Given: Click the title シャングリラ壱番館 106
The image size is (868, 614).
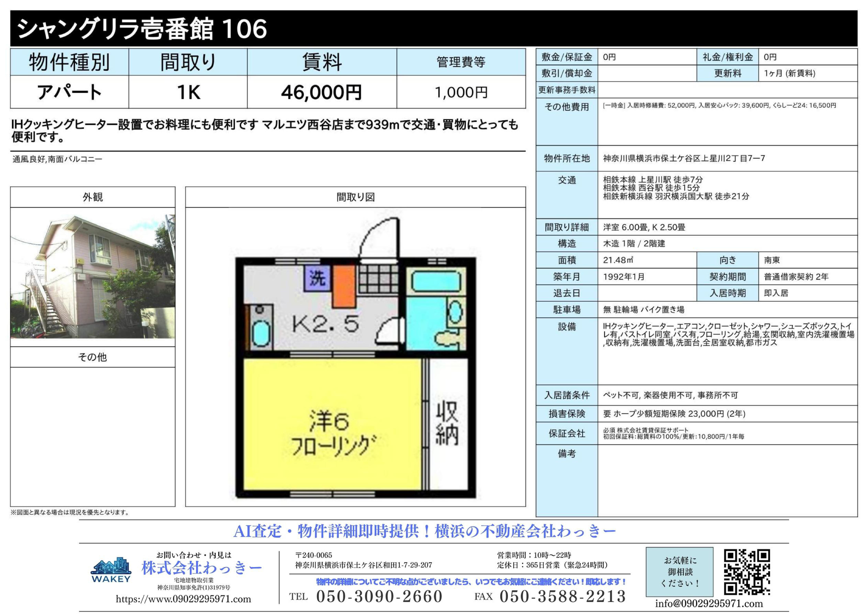Looking at the screenshot, I should click(x=142, y=29).
